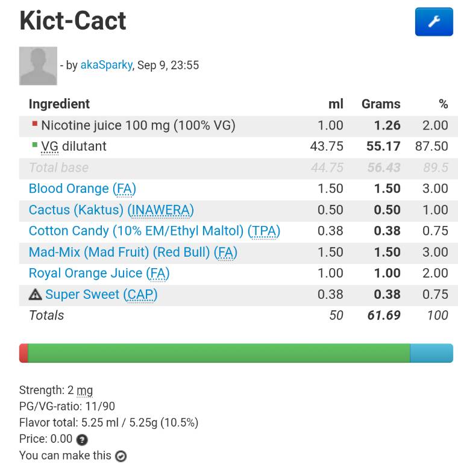Click the checkmark icon after 'You can make this'
The height and width of the screenshot is (476, 458).
pos(121,456)
